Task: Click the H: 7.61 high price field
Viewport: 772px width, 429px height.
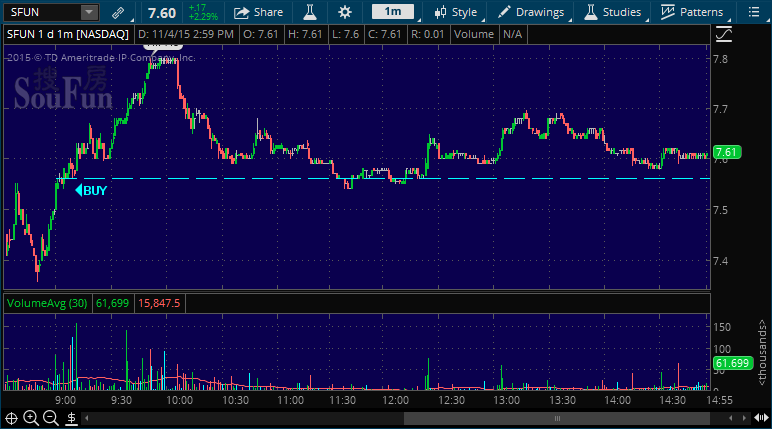Action: (x=305, y=34)
